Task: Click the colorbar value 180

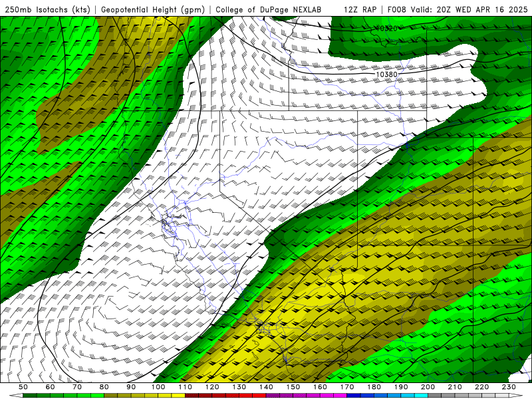Action: point(374,387)
